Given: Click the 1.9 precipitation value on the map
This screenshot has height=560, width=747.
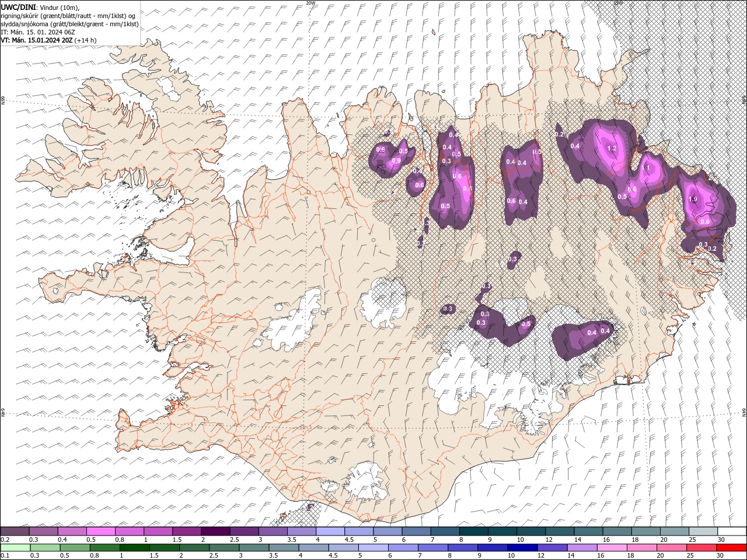Looking at the screenshot, I should 693,199.
